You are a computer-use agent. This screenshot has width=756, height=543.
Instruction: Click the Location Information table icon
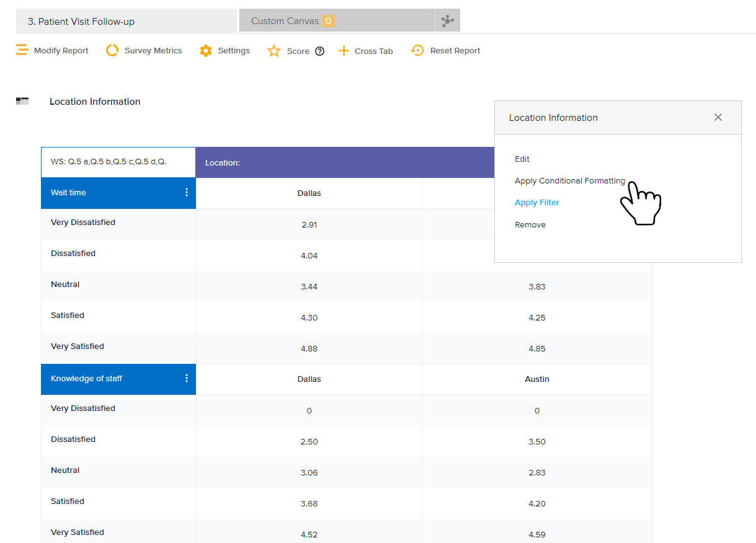pyautogui.click(x=22, y=101)
